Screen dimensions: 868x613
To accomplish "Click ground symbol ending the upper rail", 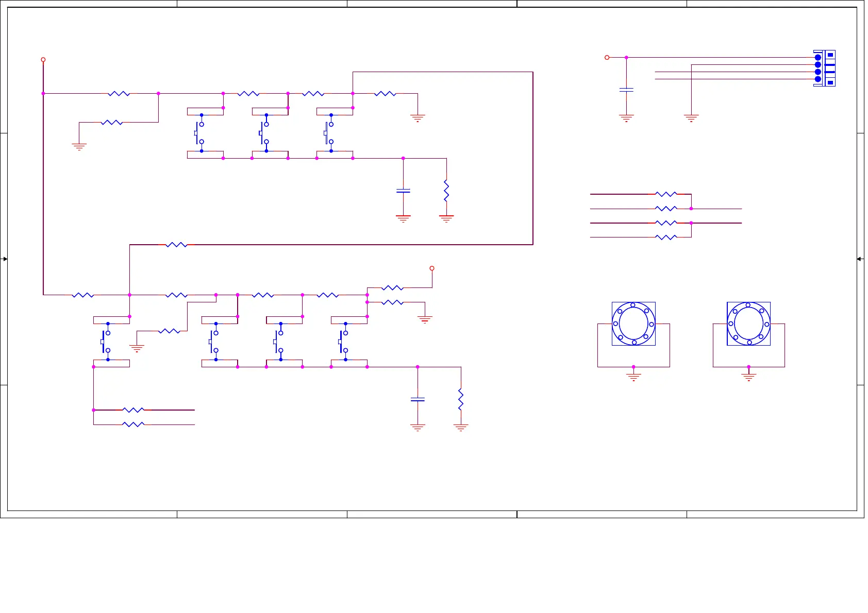I will click(418, 118).
